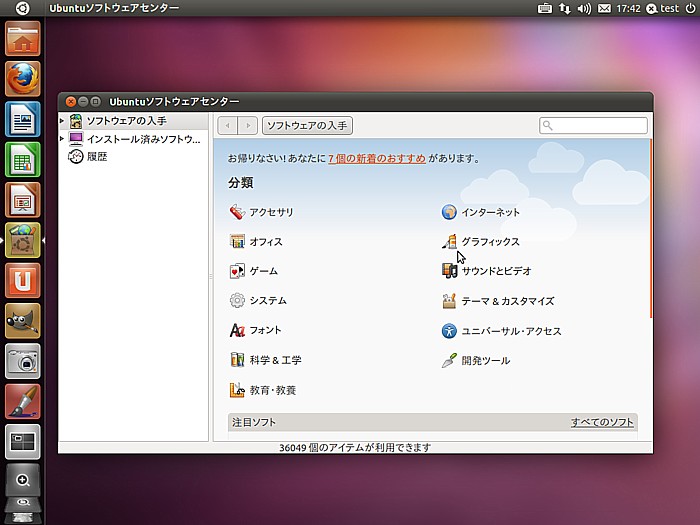700x525 pixels.
Task: Expand the ソフトウェアの入手 tree node
Action: (x=62, y=121)
